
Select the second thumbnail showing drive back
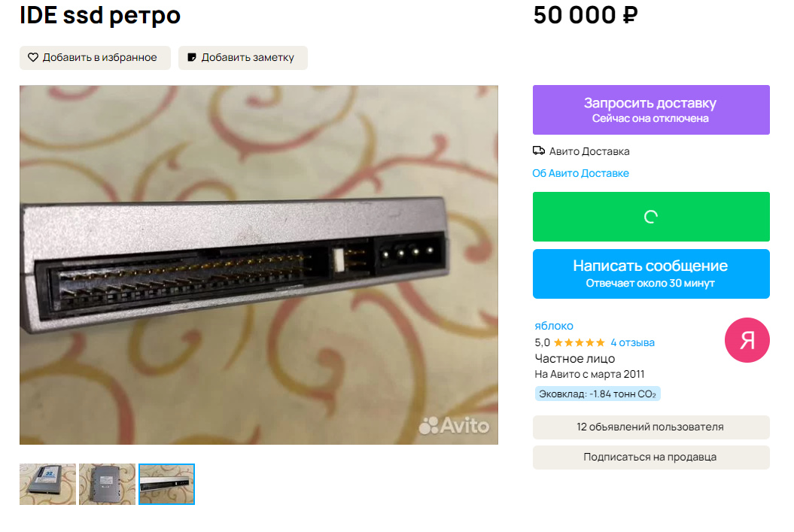point(108,485)
